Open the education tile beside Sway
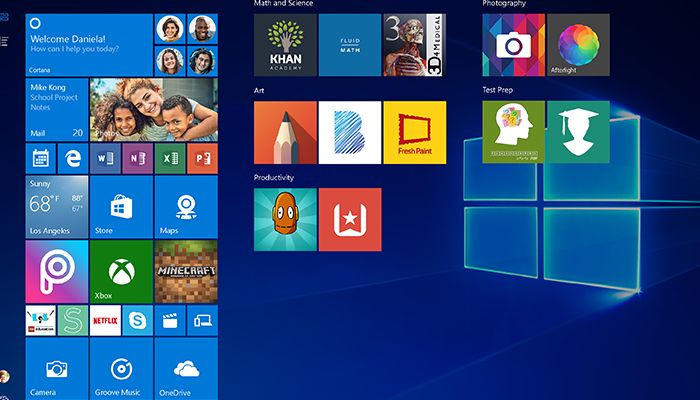700x400 pixels. coord(41,321)
